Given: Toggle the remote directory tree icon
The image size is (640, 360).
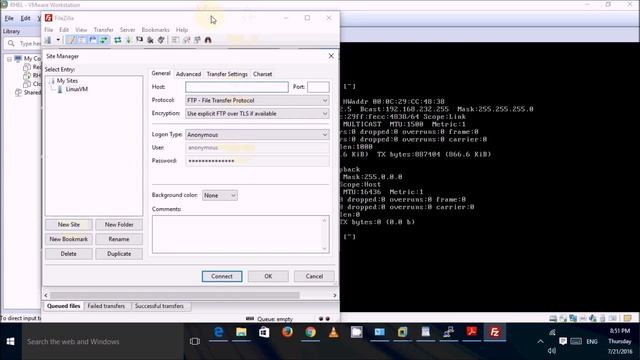Looking at the screenshot, I should coord(93,40).
